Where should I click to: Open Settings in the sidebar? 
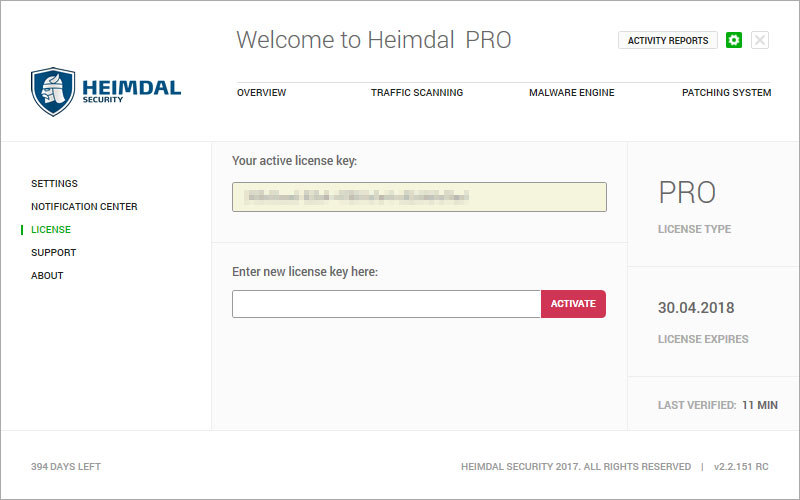[54, 184]
